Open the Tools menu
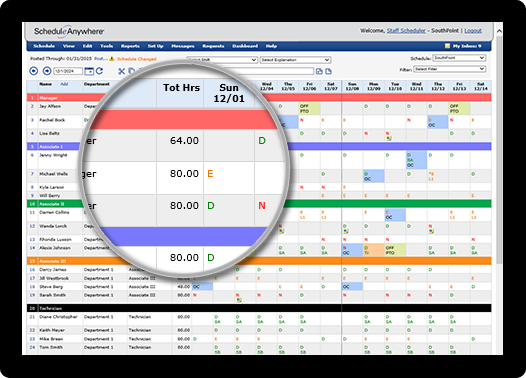 pos(106,46)
